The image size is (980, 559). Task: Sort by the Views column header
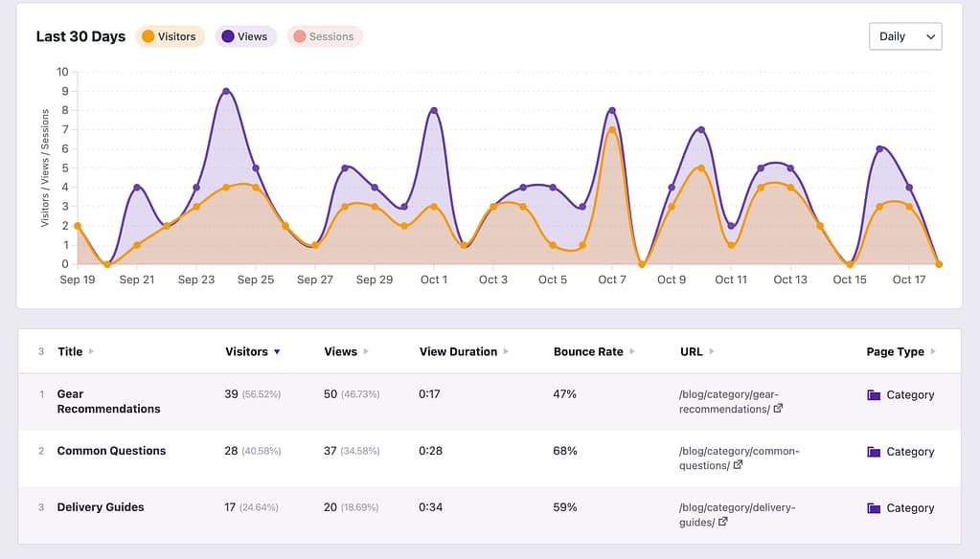coord(340,351)
